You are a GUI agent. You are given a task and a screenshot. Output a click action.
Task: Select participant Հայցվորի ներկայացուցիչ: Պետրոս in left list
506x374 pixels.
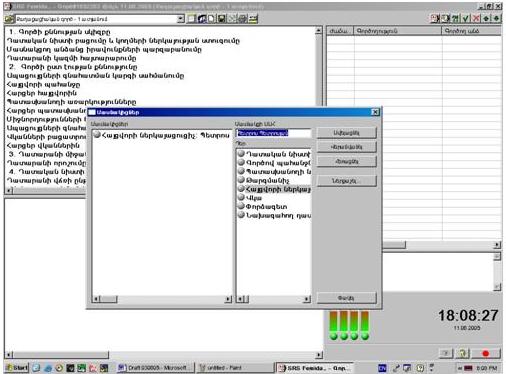162,135
